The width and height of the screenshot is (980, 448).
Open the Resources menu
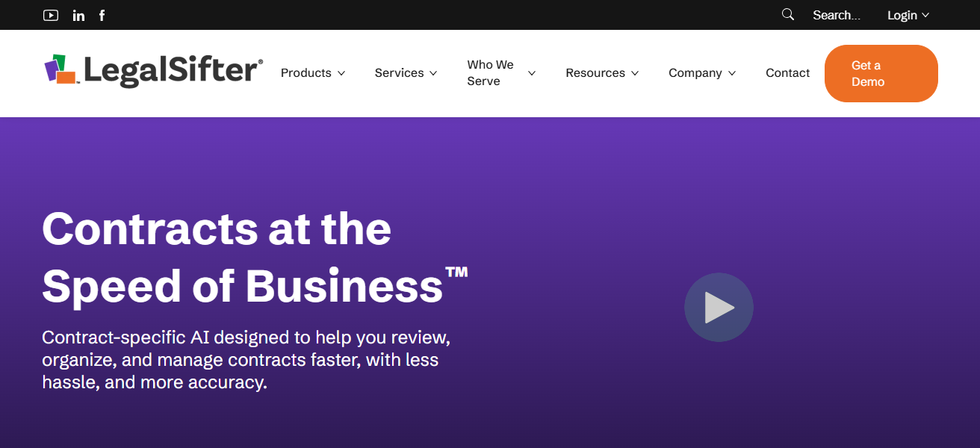pyautogui.click(x=595, y=73)
